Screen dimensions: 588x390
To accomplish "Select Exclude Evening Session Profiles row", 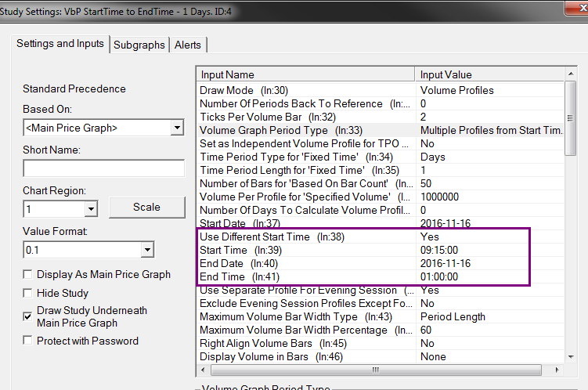I will tap(381, 303).
